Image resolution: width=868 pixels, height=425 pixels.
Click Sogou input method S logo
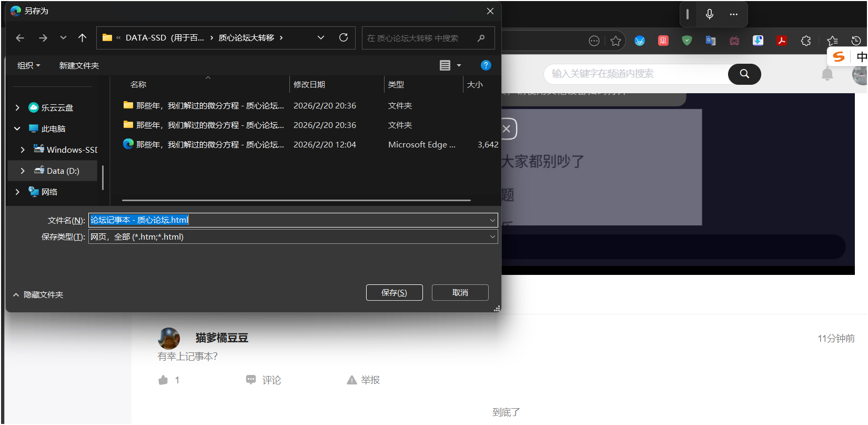839,56
